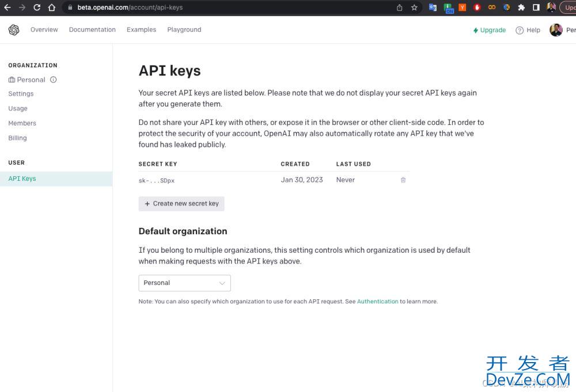Screen dimensions: 576x392
Task: Click the browser forward arrow
Action: 22,7
